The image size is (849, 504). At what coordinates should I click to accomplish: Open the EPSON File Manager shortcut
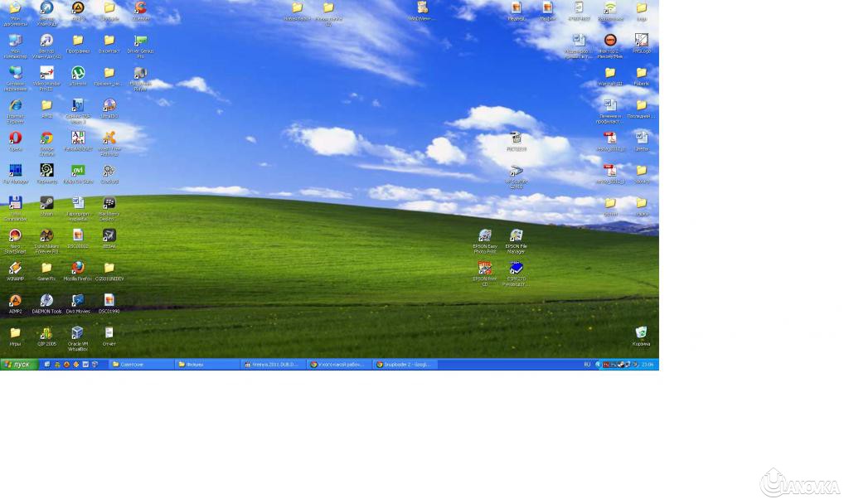click(x=517, y=241)
